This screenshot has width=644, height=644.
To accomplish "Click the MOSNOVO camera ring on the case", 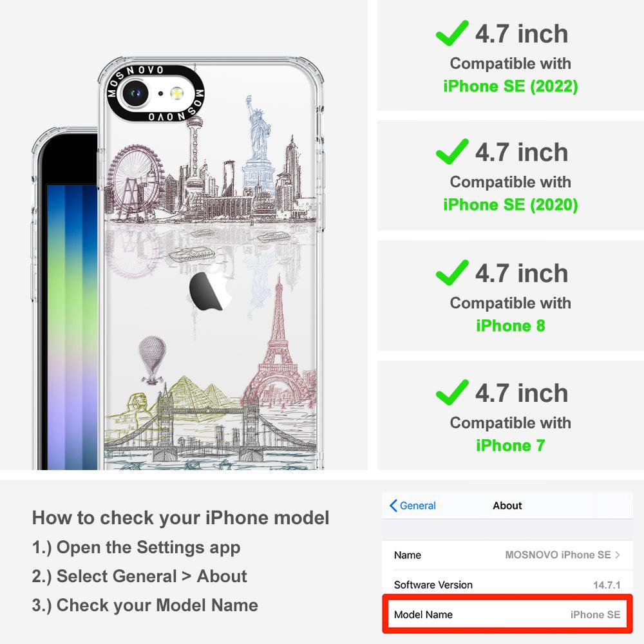I will tap(155, 93).
